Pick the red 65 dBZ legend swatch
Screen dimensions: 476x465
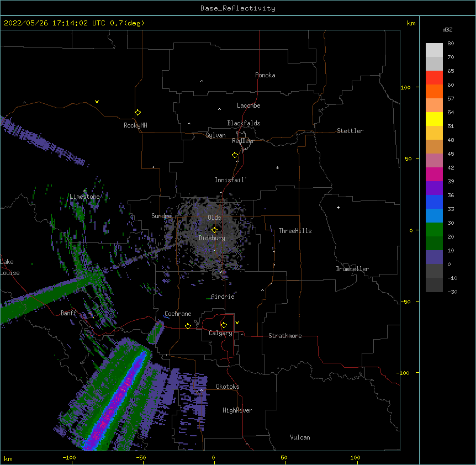(434, 77)
